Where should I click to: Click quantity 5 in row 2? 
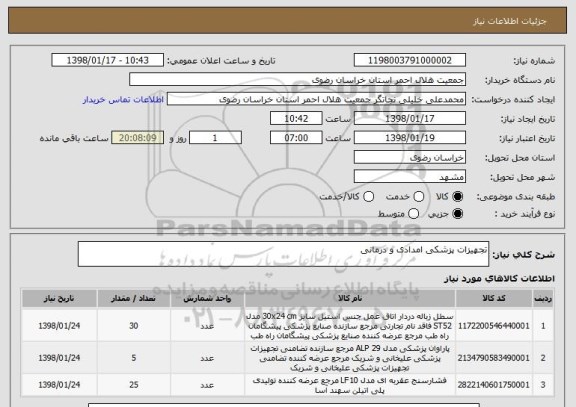pyautogui.click(x=134, y=358)
